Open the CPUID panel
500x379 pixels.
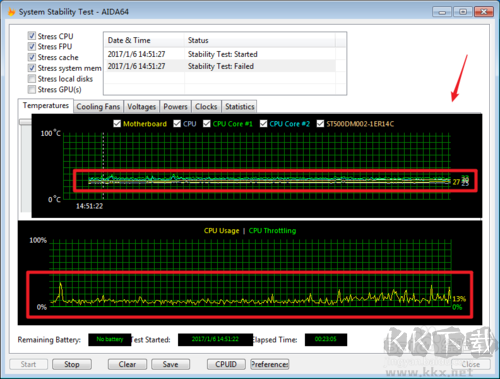226,364
